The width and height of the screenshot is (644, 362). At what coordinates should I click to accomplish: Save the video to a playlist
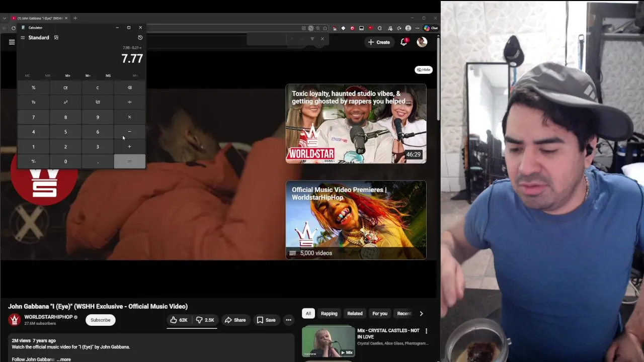266,320
